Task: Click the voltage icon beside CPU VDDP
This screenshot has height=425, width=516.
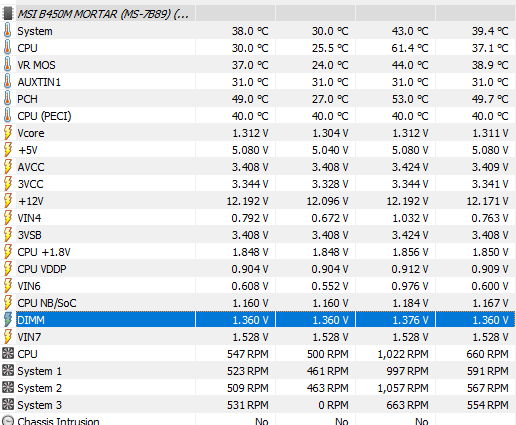Action: pyautogui.click(x=8, y=269)
